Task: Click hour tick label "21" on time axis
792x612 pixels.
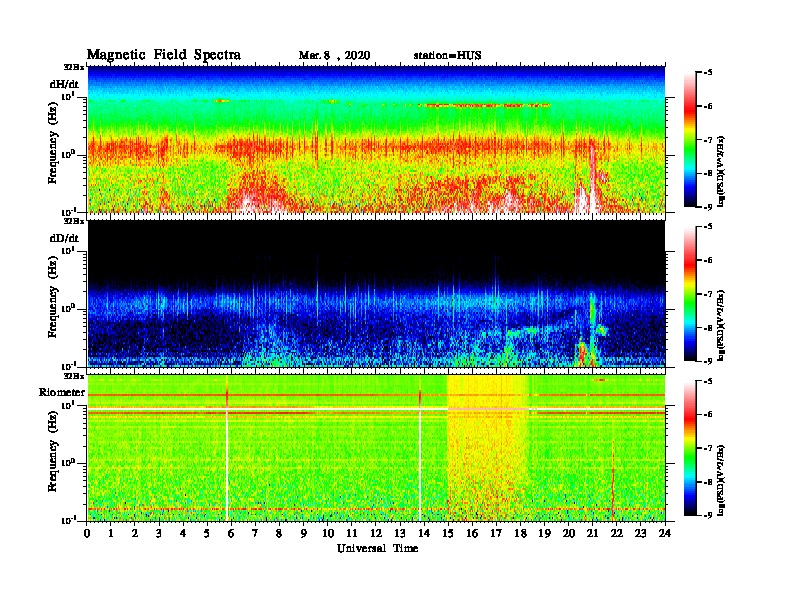Action: point(592,533)
